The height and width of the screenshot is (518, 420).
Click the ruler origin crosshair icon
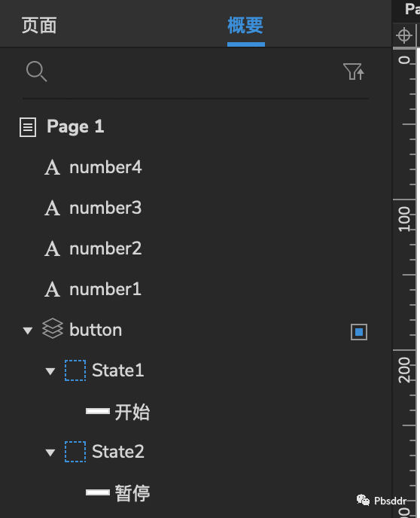(404, 35)
